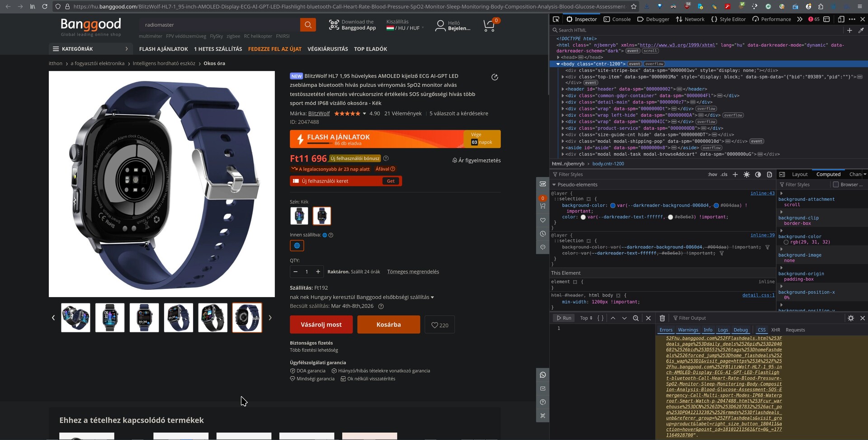Viewport: 868px width, 440px height.
Task: Toggle the :hov pseudo-class panel
Action: point(712,175)
